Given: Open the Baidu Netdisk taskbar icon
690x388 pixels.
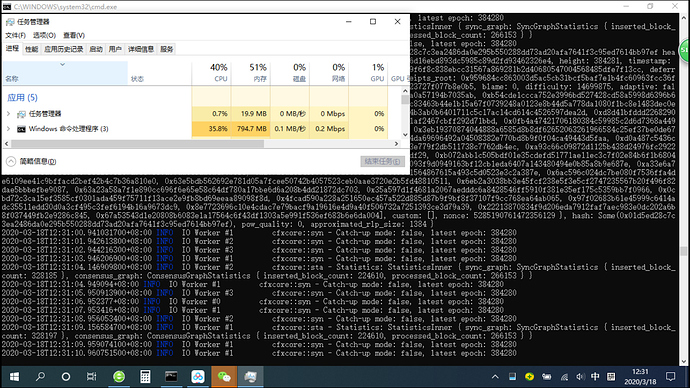Looking at the screenshot, I should pyautogui.click(x=198, y=377).
